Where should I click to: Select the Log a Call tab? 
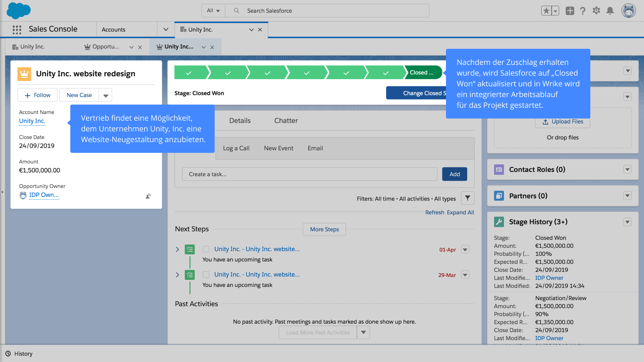pos(236,148)
